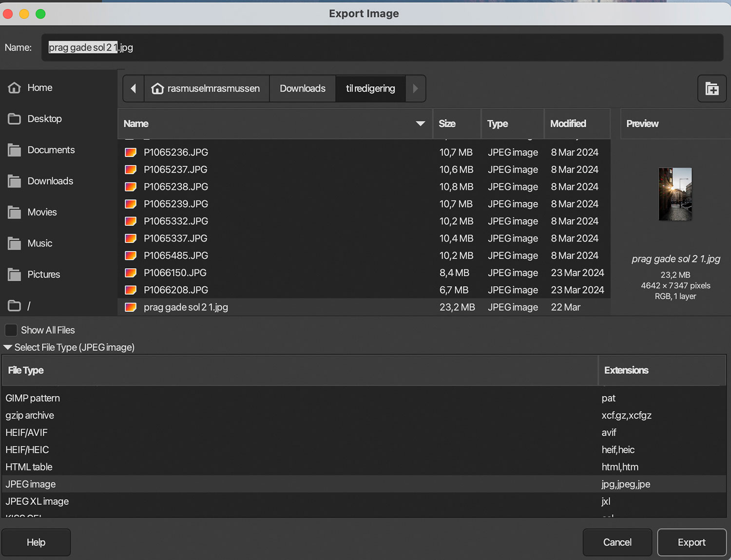Enable the Show All Files checkbox
Screen dimensions: 731x560
[x=11, y=330]
